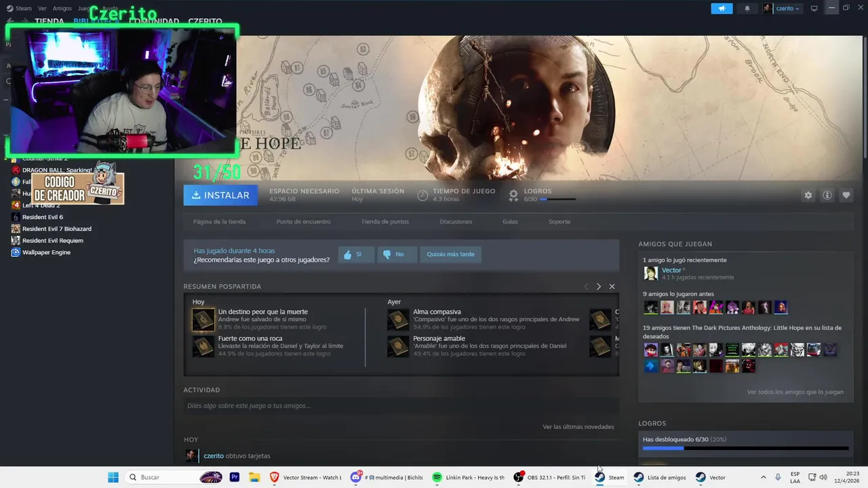Screen dimensions: 868x488
Task: Go to previous post-game summary page
Action: pyautogui.click(x=586, y=287)
